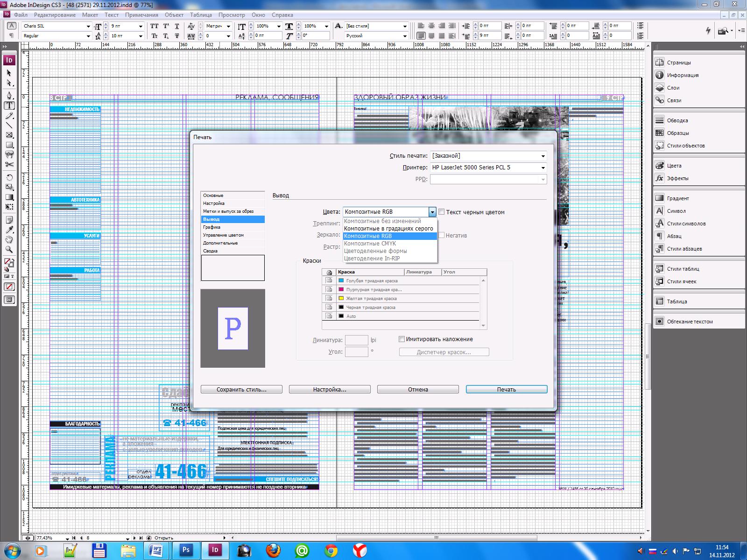The image size is (747, 560).
Task: Click the Сохранить стиль... button
Action: click(241, 389)
